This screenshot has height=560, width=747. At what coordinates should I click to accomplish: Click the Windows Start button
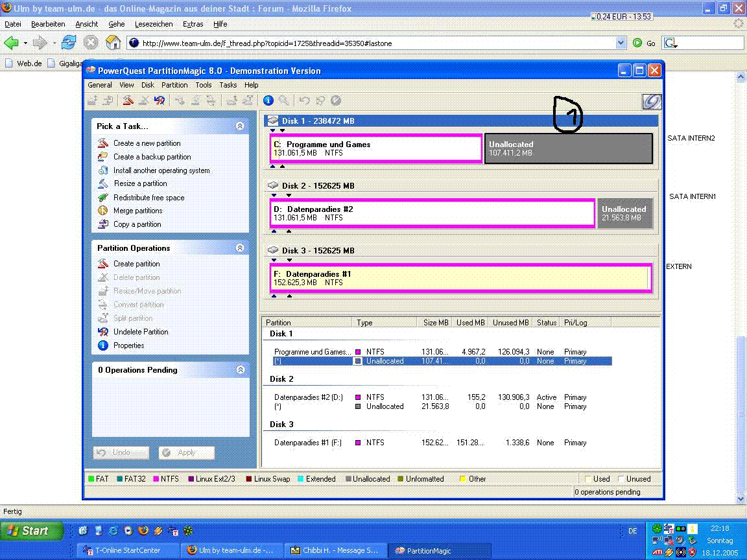(x=32, y=530)
